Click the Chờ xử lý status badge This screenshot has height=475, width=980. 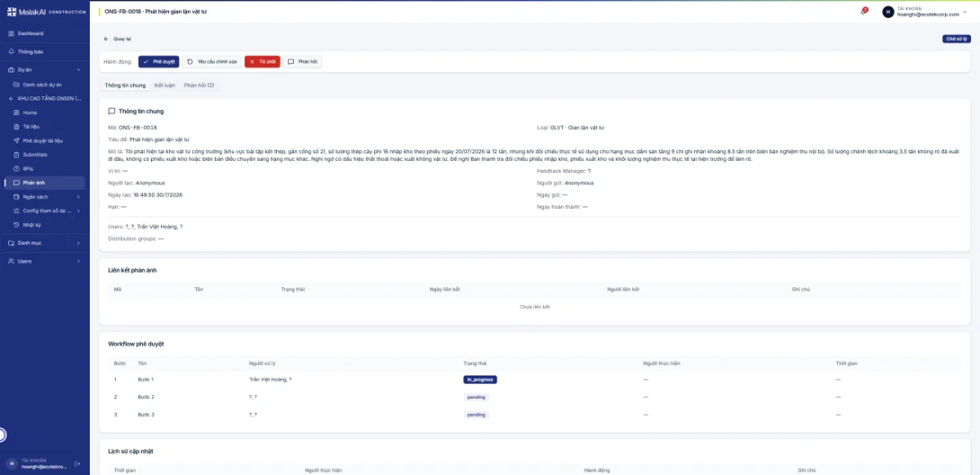(956, 39)
